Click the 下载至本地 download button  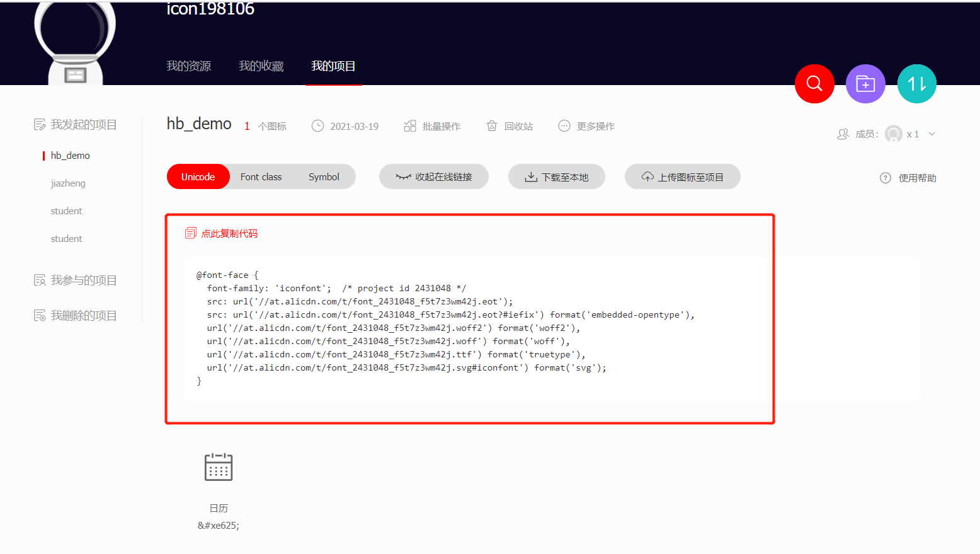click(x=556, y=176)
